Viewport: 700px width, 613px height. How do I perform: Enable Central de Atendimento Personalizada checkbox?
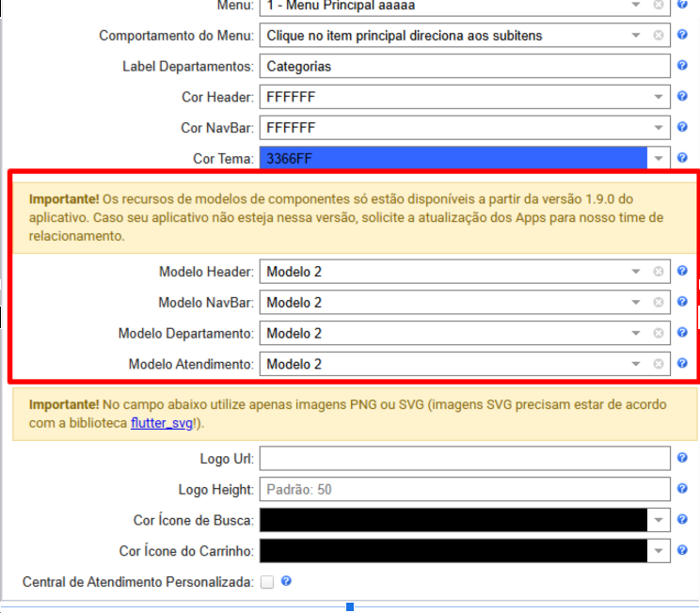click(x=267, y=582)
